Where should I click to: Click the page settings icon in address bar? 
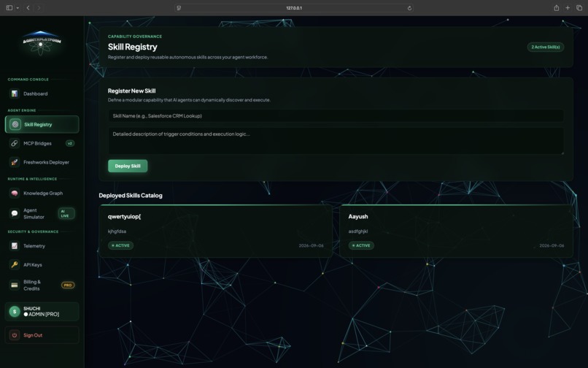coord(179,8)
